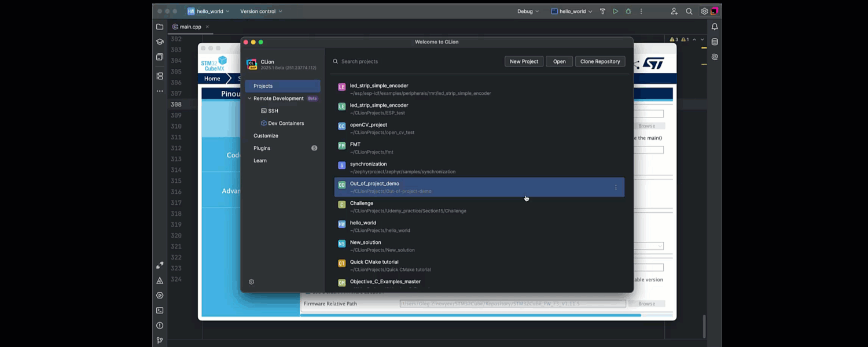Image resolution: width=868 pixels, height=347 pixels.
Task: Expand the Version control dropdown
Action: (261, 12)
